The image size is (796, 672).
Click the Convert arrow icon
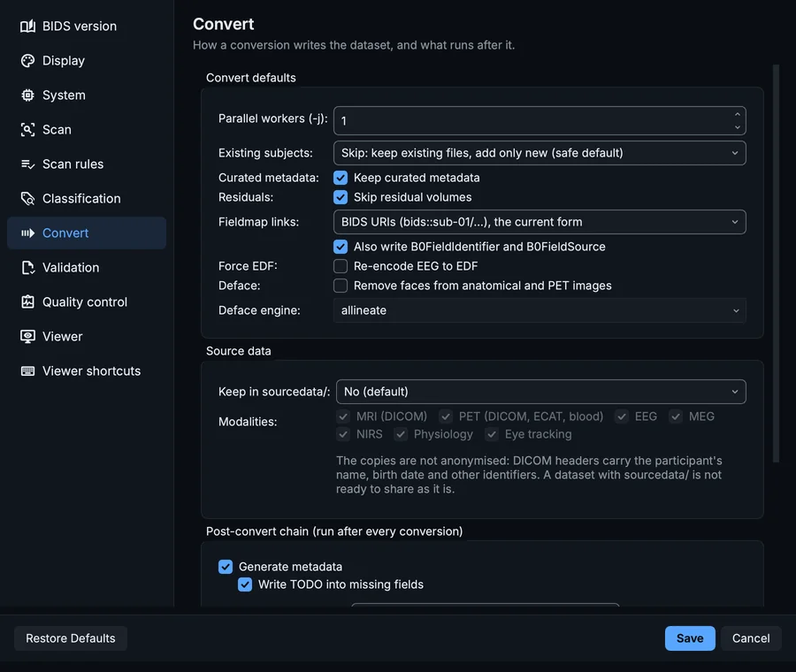click(28, 233)
